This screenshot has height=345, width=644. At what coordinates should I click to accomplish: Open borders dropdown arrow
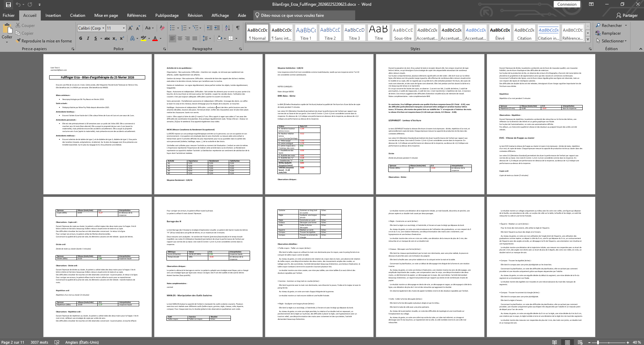[x=236, y=38]
